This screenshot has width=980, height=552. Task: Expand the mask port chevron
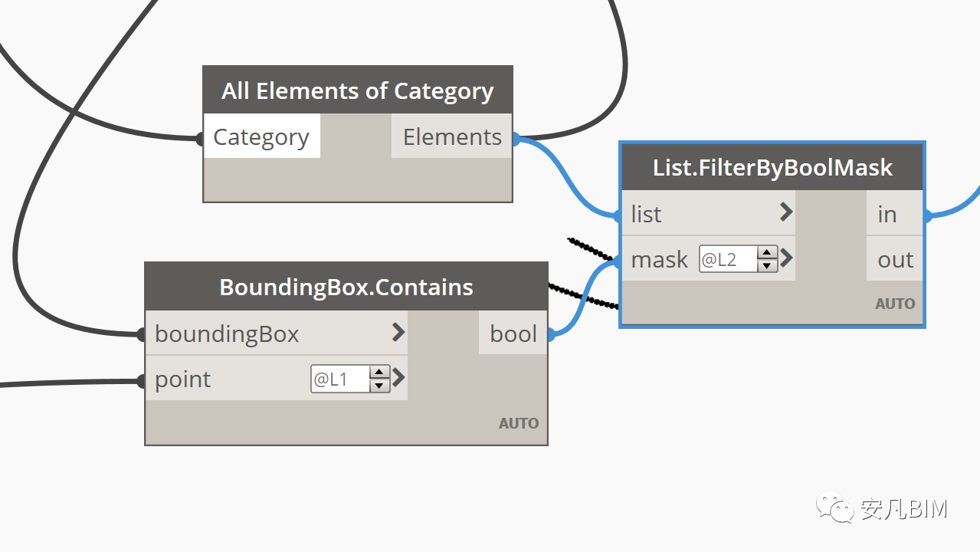coord(785,258)
